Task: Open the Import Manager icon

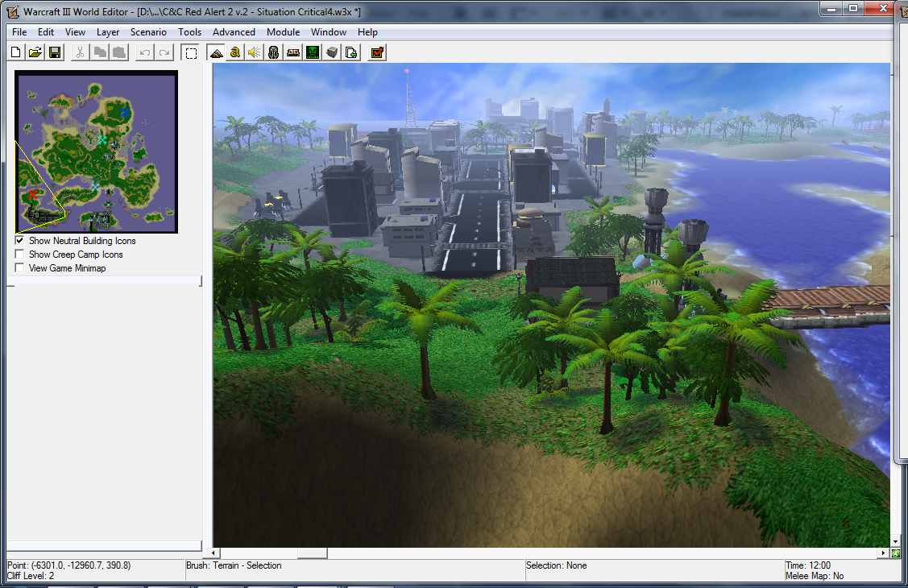Action: (351, 52)
